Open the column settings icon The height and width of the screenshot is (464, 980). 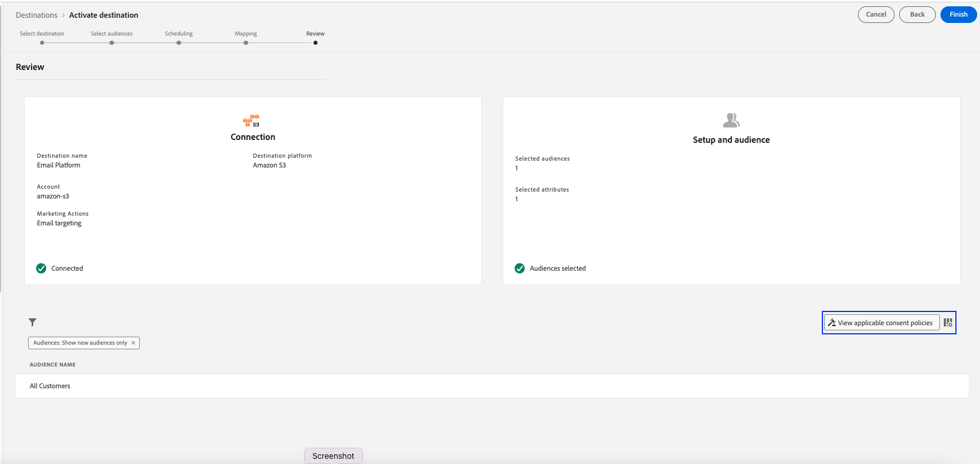(x=948, y=323)
